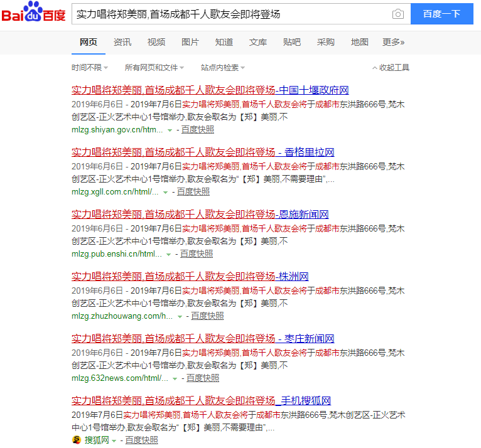This screenshot has width=481, height=448.
Task: Click the green arrow beside mlzg.pub.enshi.cn
Action: (168, 254)
